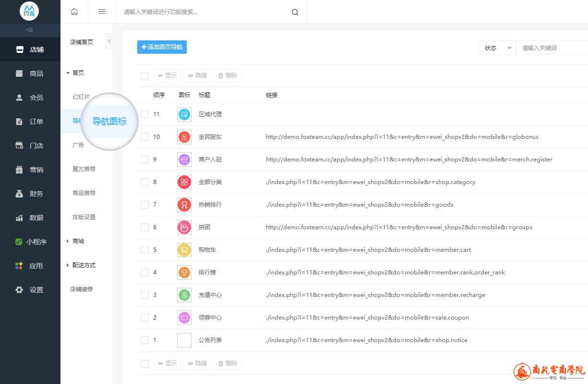Click the top 删除 button

pyautogui.click(x=227, y=75)
